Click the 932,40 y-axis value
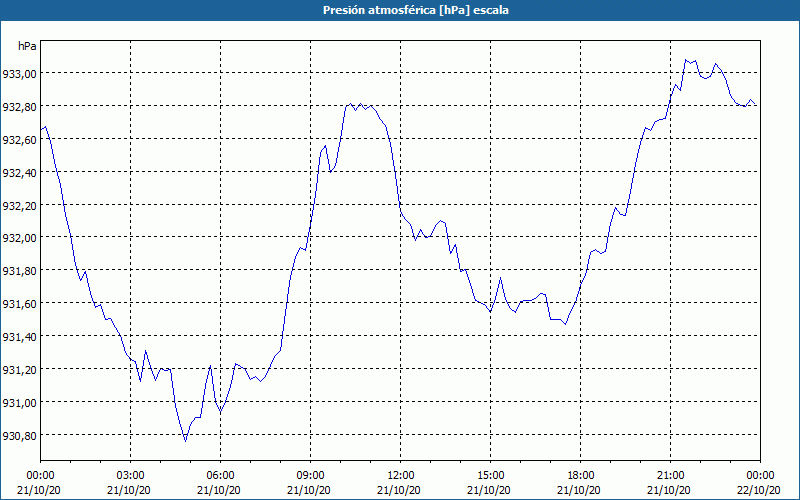 (19, 173)
